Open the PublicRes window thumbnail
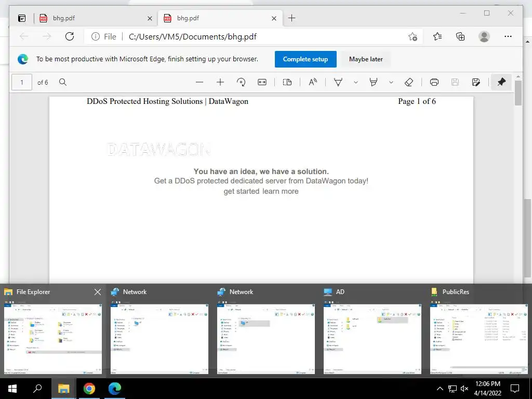This screenshot has height=399, width=532. (479, 339)
